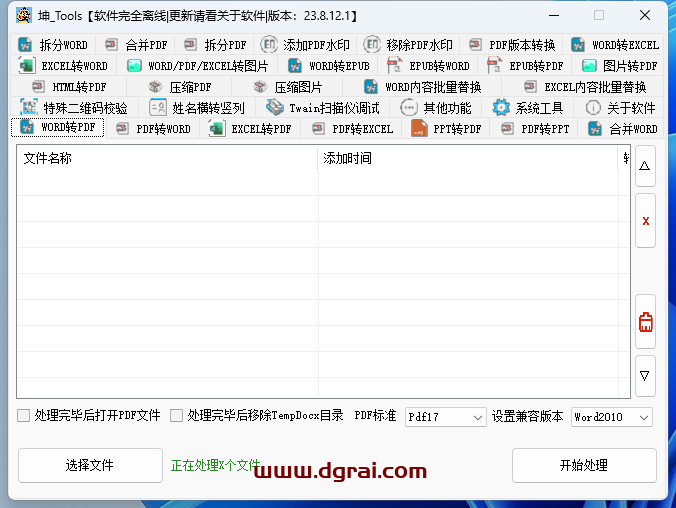The height and width of the screenshot is (508, 676).
Task: Open the 添加PDF水印 tool
Action: coord(305,45)
